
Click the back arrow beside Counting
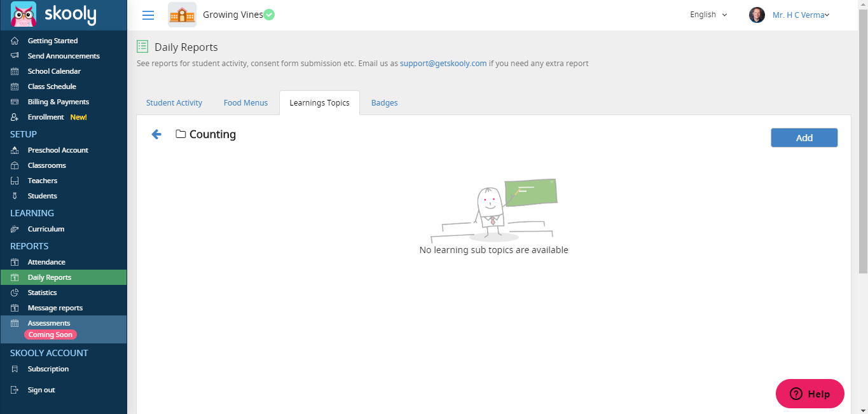[x=156, y=134]
